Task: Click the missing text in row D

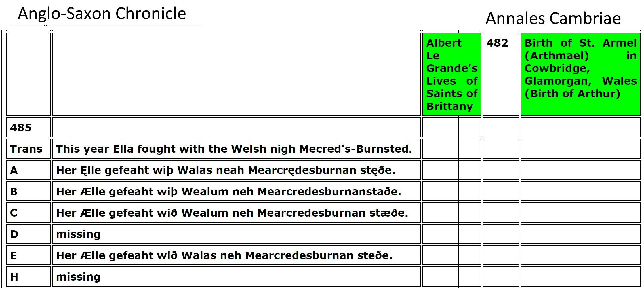Action: 78,234
